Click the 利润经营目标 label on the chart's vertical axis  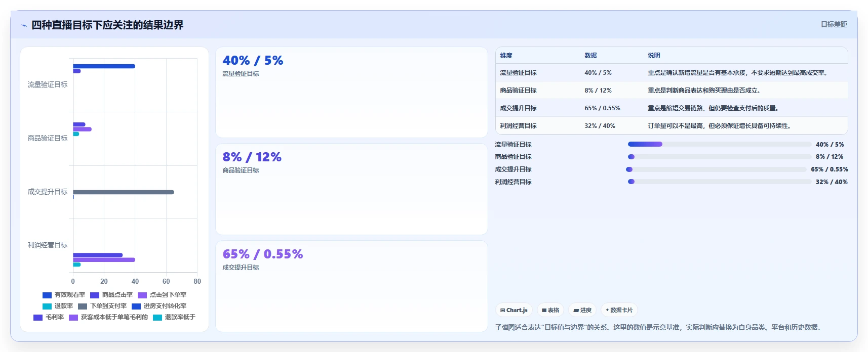(48, 245)
